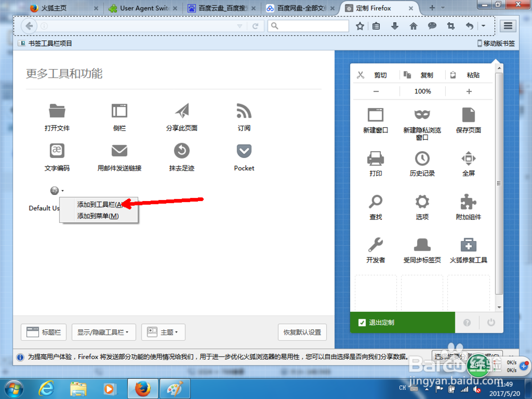Screen dimensions: 532x399
Task: Click Synced Tabs (受同步标签页) icon
Action: coord(422,244)
